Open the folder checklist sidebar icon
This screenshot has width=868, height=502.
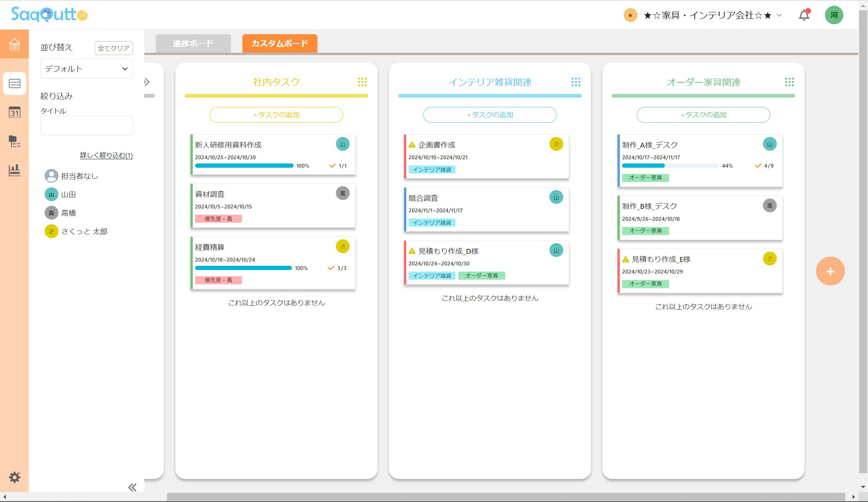[x=14, y=141]
